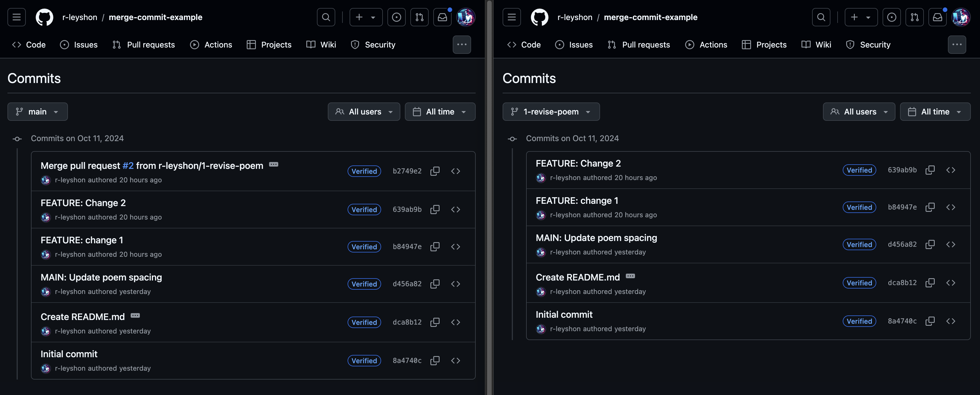Screen dimensions: 980x395
Task: Open the 1-revise-poem branch dropdown
Action: (x=551, y=112)
